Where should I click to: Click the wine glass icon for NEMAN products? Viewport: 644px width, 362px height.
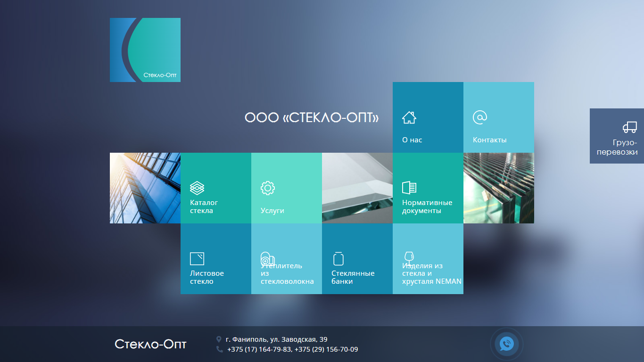[409, 258]
